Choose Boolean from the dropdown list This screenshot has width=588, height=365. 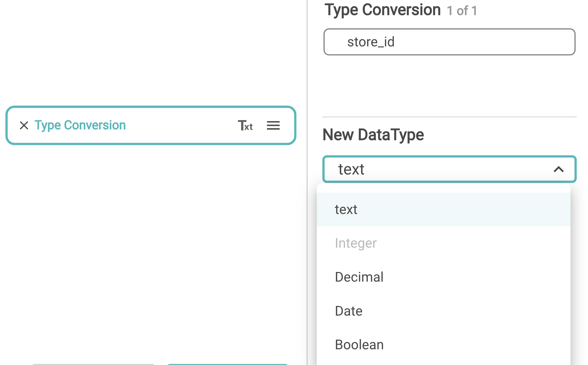359,345
